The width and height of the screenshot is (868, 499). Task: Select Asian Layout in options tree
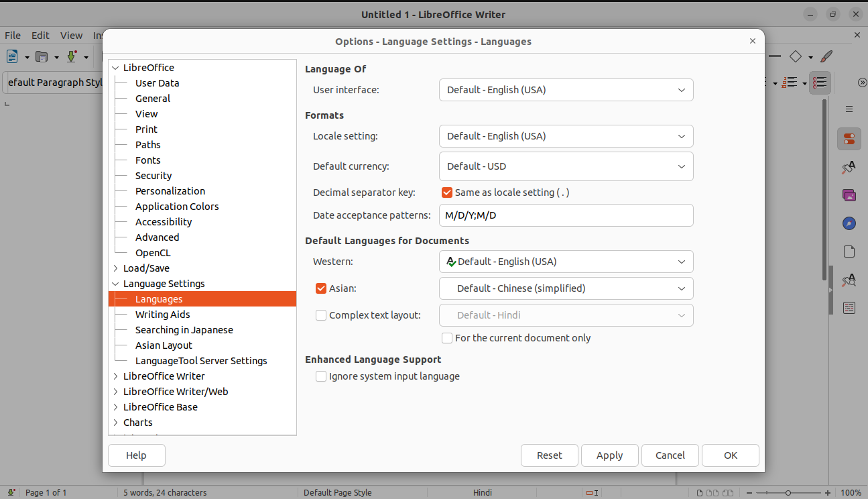tap(164, 345)
